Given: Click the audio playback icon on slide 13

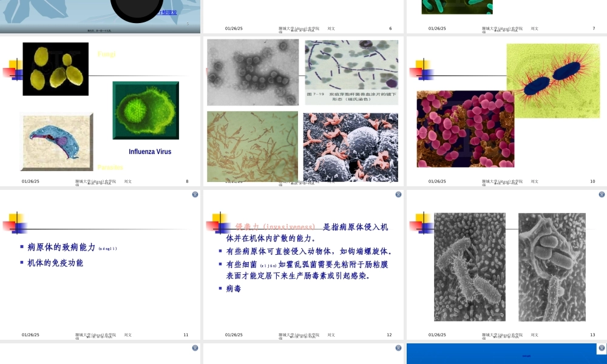Looking at the screenshot, I should pyautogui.click(x=602, y=194).
